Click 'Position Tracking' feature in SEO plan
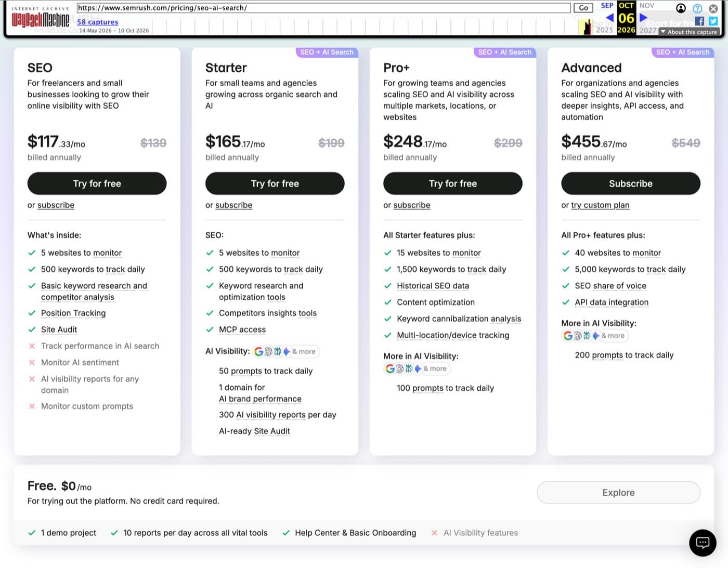The height and width of the screenshot is (568, 728). 73,313
